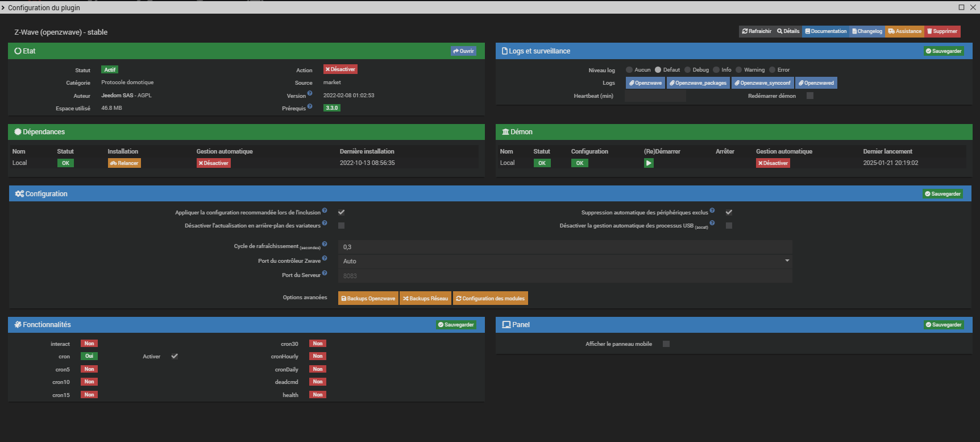Click Relancer dependencies installation
The height and width of the screenshot is (442, 980).
(x=124, y=163)
